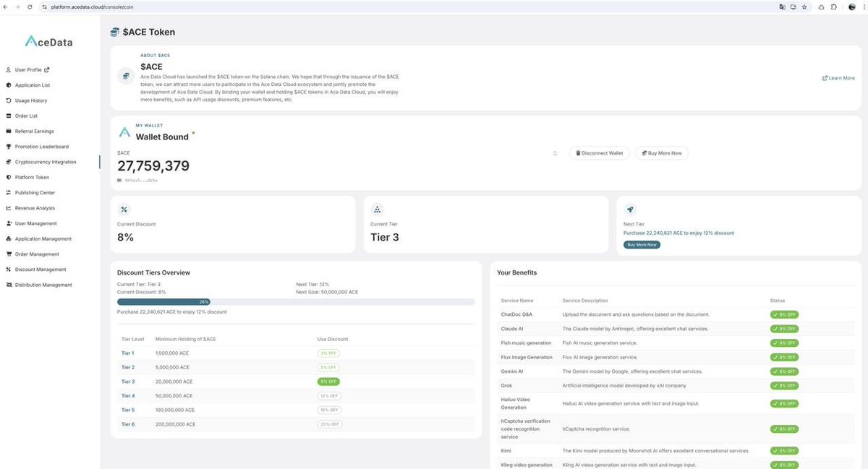Viewport: 868px width, 469px height.
Task: Click the Discount Management percent icon
Action: tap(9, 270)
